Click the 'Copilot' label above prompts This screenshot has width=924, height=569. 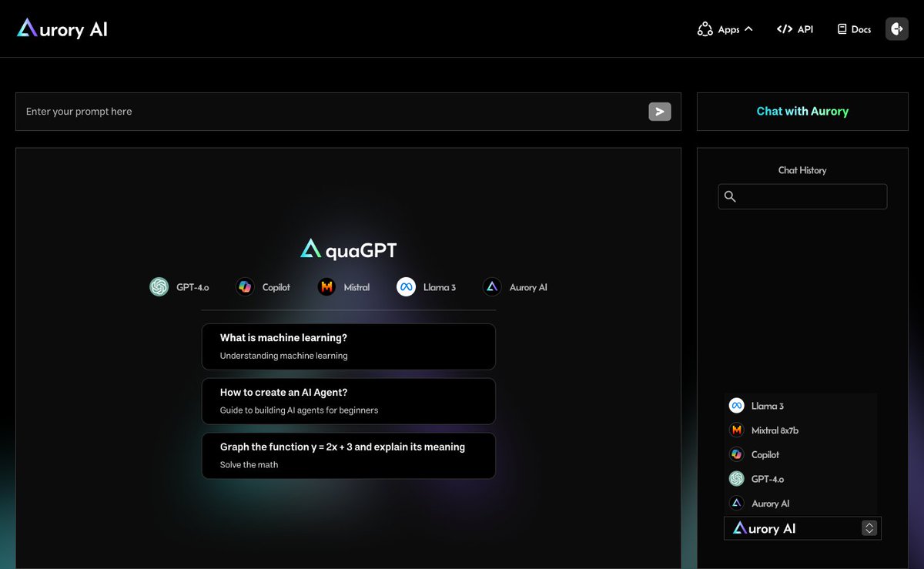point(276,287)
